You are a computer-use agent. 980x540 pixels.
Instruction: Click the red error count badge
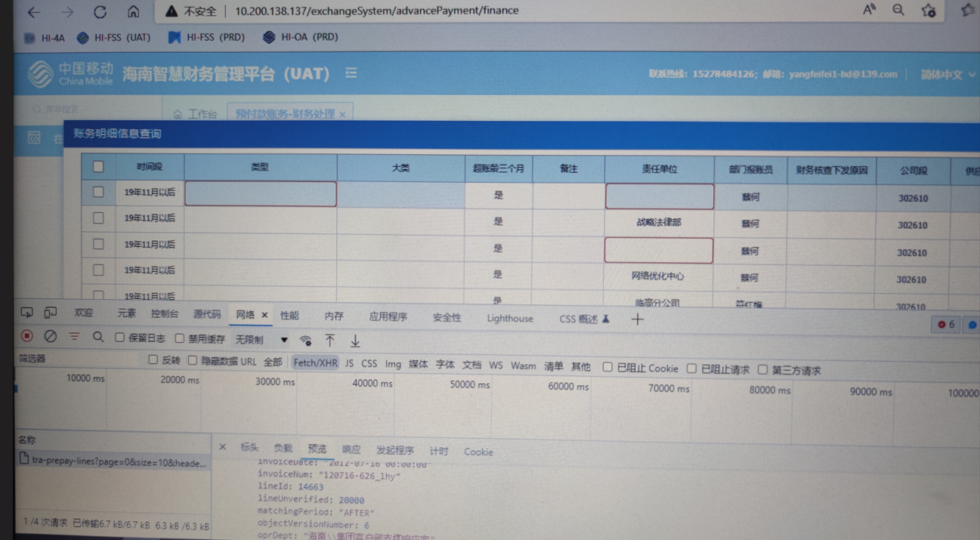pyautogui.click(x=946, y=325)
